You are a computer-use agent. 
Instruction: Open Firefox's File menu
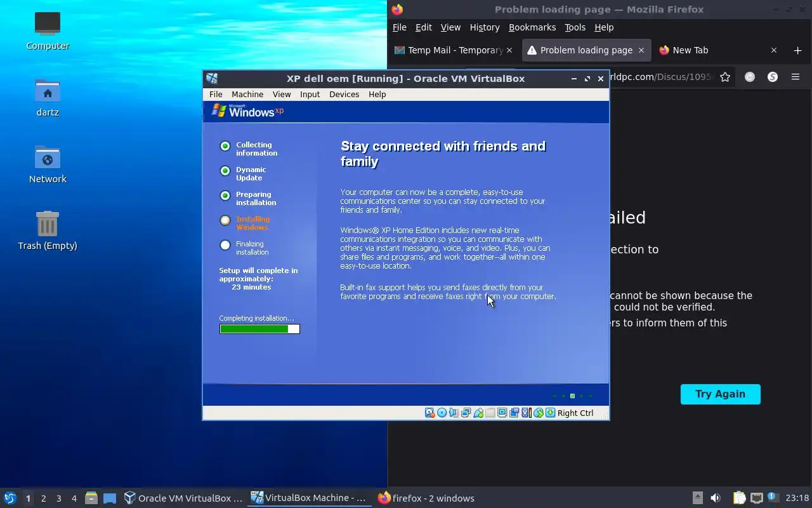(399, 27)
